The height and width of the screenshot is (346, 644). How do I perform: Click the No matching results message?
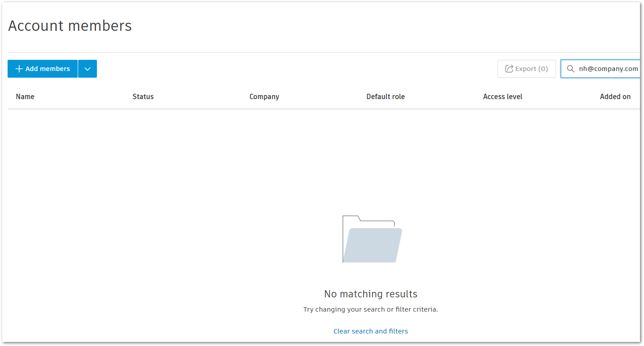click(371, 294)
